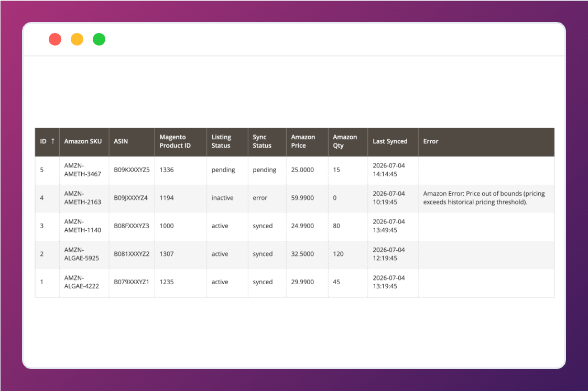Click active status for SKU AMZN-ALGAE-4222
This screenshot has height=391, width=588.
(x=220, y=282)
